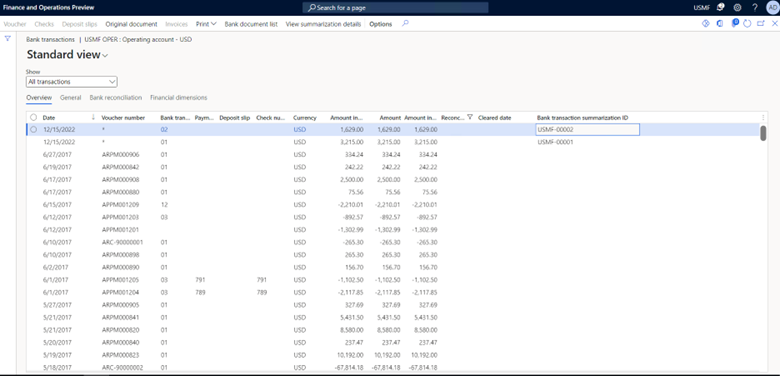Image resolution: width=780 pixels, height=376 pixels.
Task: Click the 3,215.00 Amount in transaction cell
Action: [x=353, y=142]
